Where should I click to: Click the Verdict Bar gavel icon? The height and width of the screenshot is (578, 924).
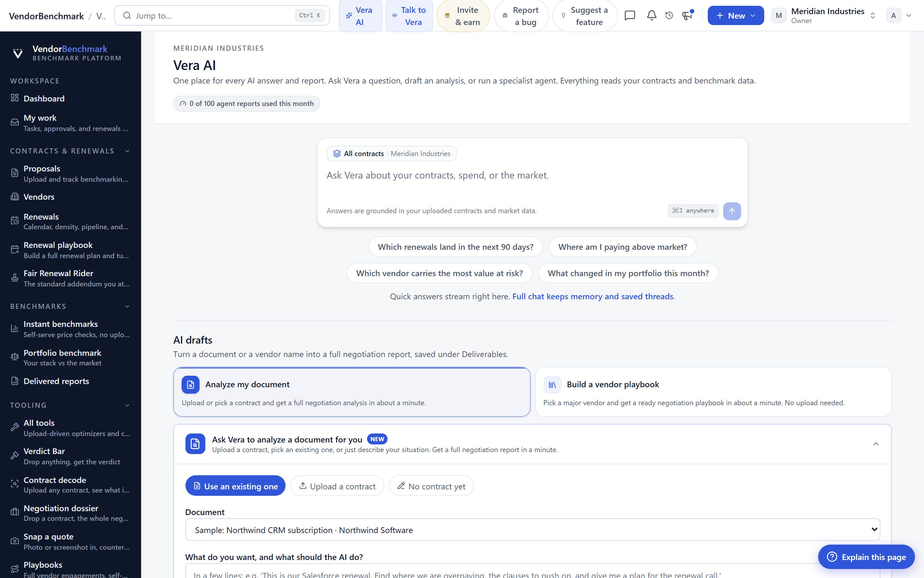point(14,456)
